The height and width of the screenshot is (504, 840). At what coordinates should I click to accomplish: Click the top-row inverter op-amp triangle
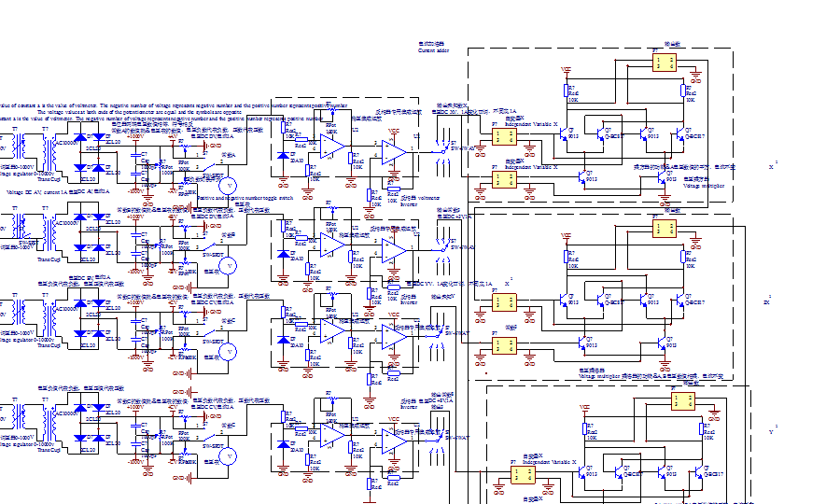click(394, 152)
